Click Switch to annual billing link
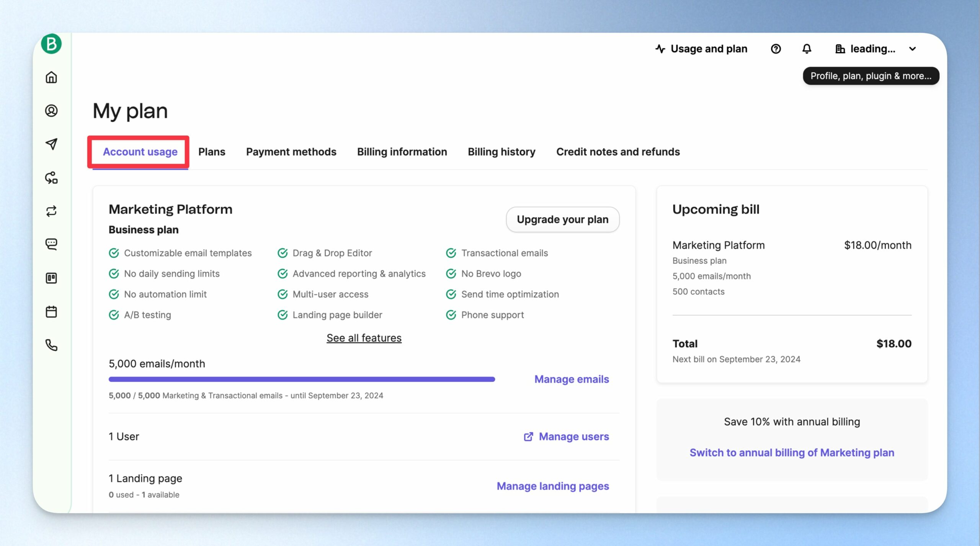The height and width of the screenshot is (546, 980). 792,453
